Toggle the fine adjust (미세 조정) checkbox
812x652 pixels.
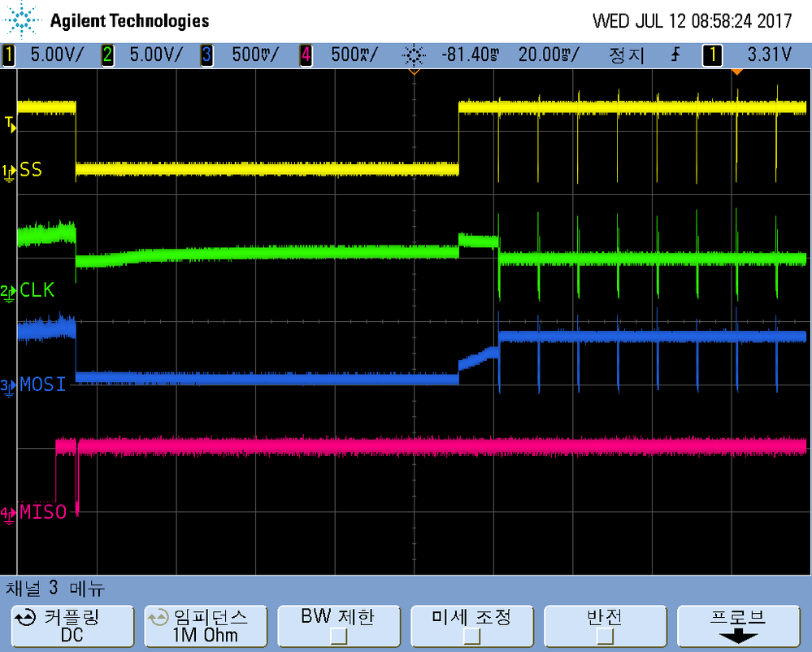(x=471, y=636)
